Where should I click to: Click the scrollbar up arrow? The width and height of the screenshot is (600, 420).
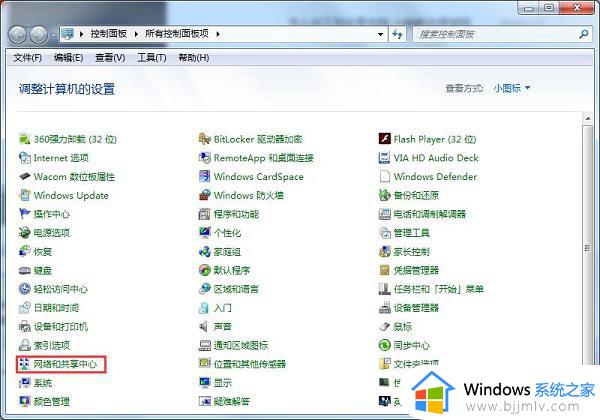[x=588, y=118]
